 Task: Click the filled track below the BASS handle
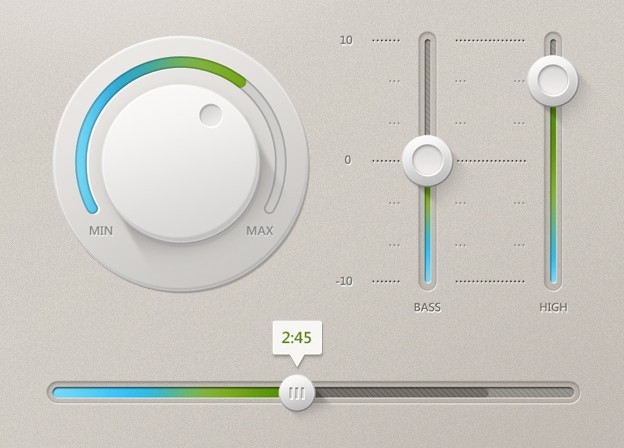[x=427, y=234]
